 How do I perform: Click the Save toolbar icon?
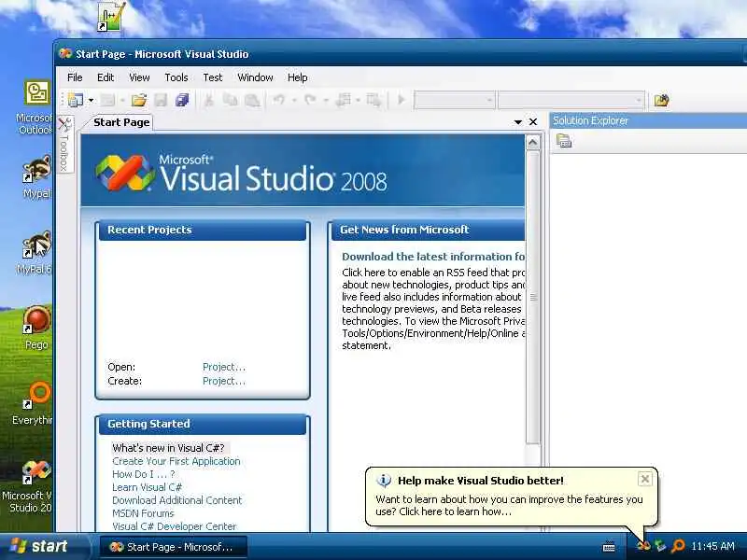pos(161,100)
